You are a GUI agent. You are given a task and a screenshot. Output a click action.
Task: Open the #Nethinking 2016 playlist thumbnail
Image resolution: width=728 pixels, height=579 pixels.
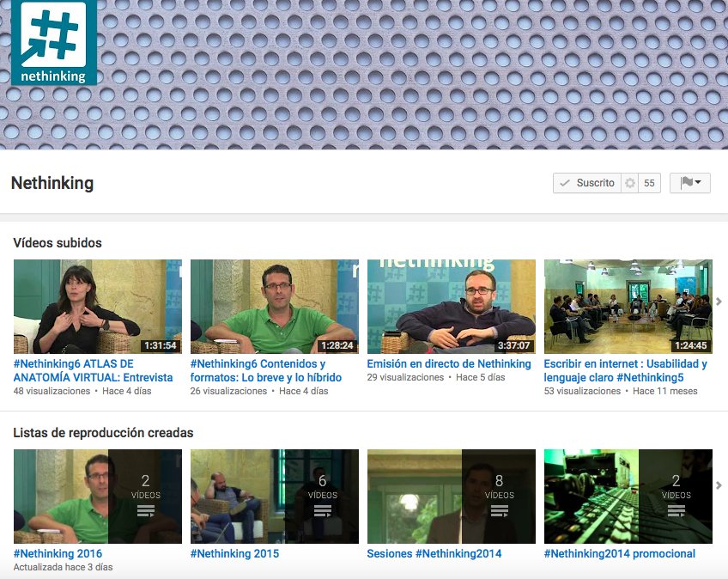(98, 497)
